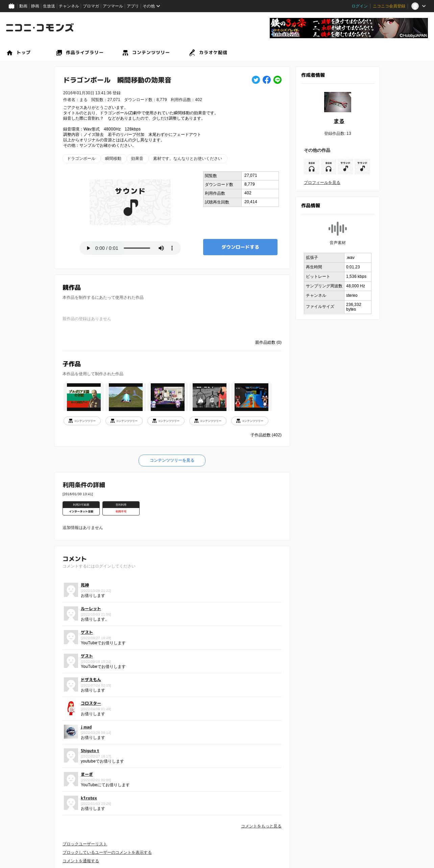Click コロスター avatar icon

tap(71, 708)
